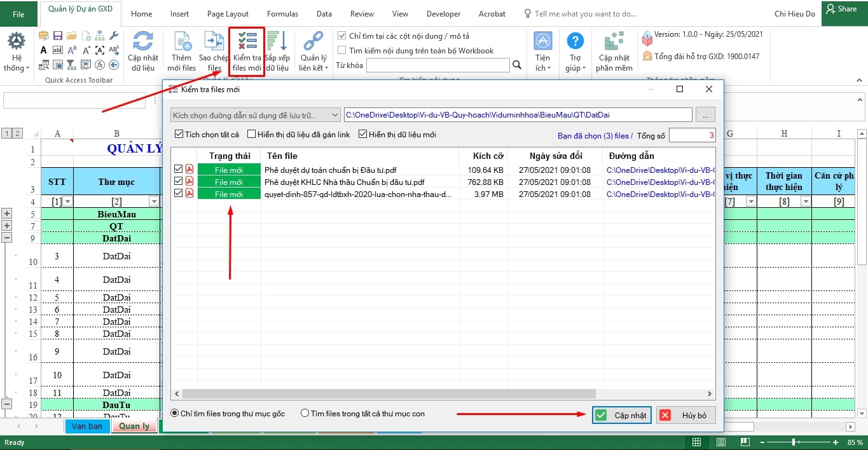Image resolution: width=868 pixels, height=450 pixels.
Task: Enable Hiển thị dữ liệu đã gán link
Action: click(x=252, y=134)
